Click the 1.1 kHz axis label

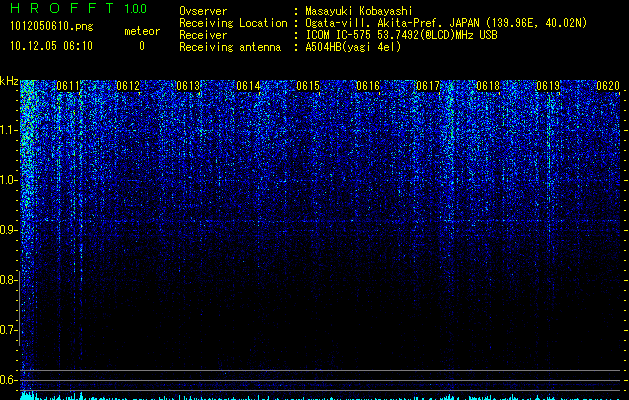tap(8, 131)
